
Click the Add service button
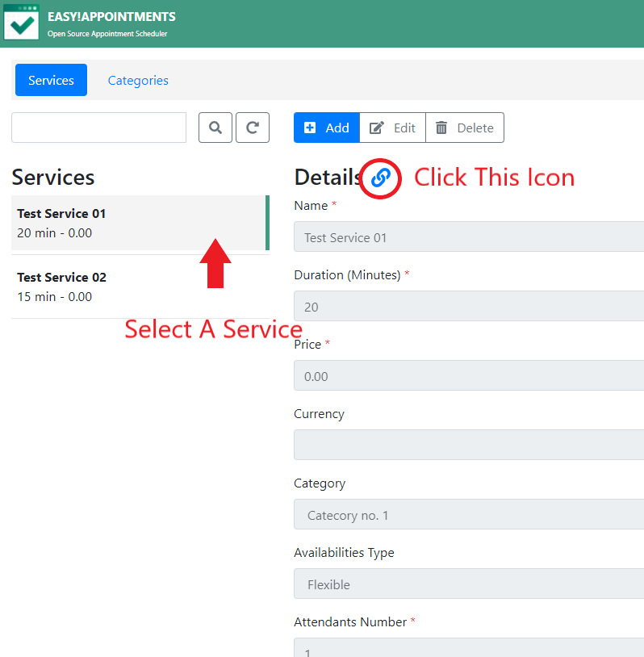point(326,128)
